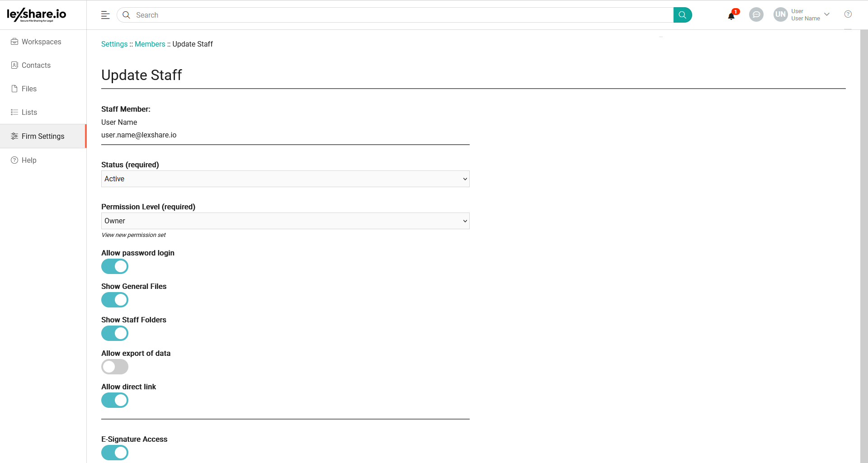Click the help question mark icon in header
The height and width of the screenshot is (463, 868).
tap(848, 14)
